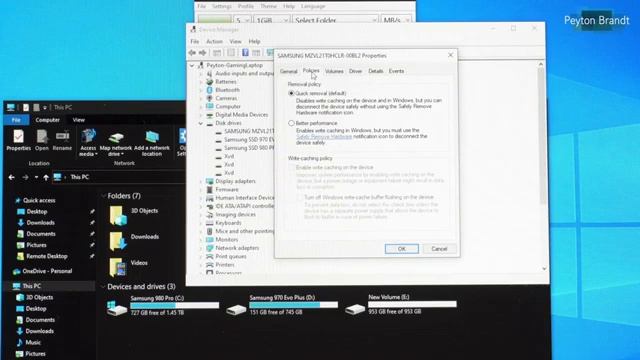The width and height of the screenshot is (640, 360).
Task: Select Firmware device category
Action: point(227,189)
